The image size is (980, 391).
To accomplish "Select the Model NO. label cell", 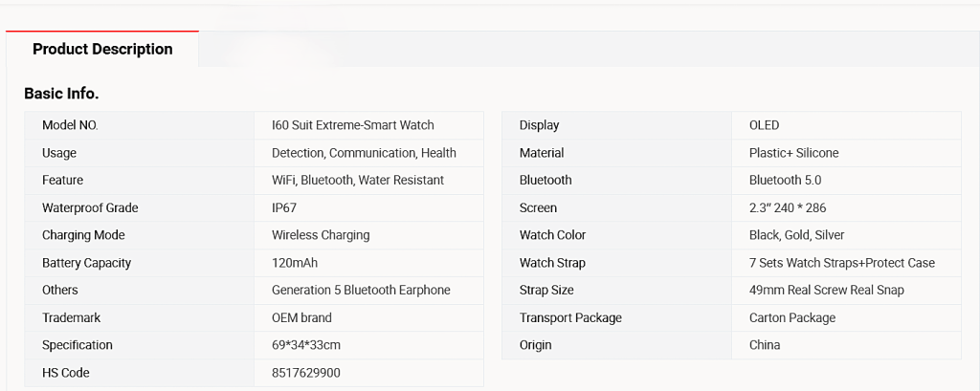I will (x=70, y=125).
